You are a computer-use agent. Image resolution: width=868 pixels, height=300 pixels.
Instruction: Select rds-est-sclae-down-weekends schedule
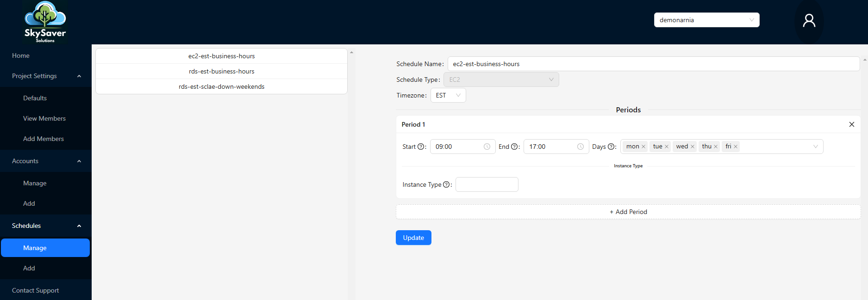click(221, 86)
